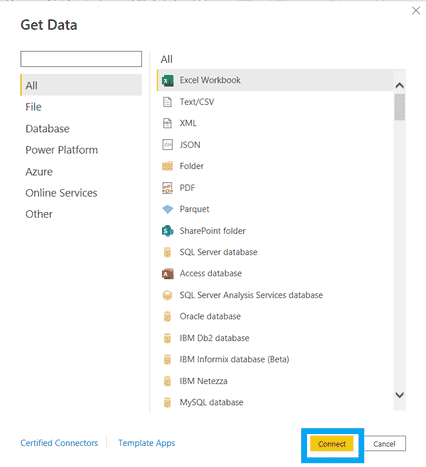Select 'Oracle database' label
Image resolution: width=426 pixels, height=467 pixels.
pyautogui.click(x=210, y=316)
